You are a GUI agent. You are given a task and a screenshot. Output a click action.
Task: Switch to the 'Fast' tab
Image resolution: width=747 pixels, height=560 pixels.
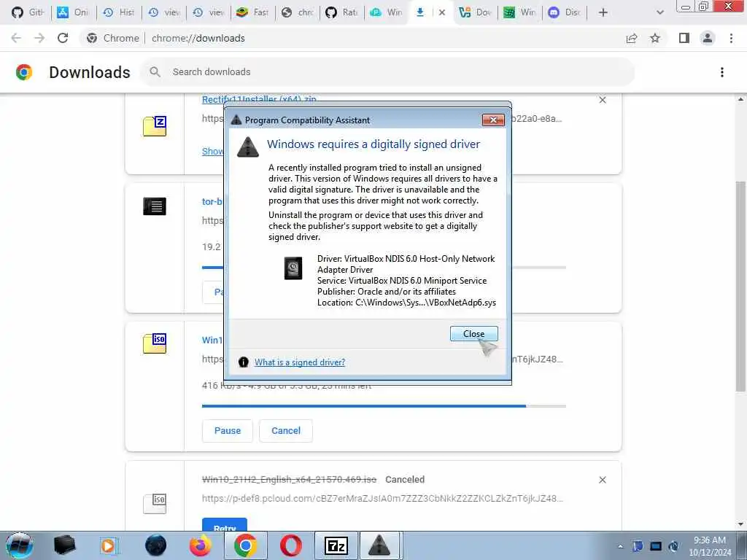click(253, 12)
